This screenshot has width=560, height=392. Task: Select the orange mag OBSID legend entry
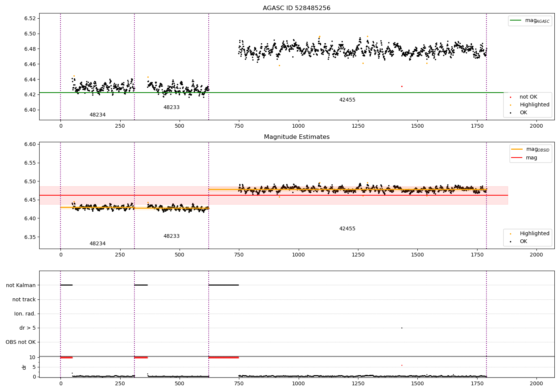coord(531,149)
